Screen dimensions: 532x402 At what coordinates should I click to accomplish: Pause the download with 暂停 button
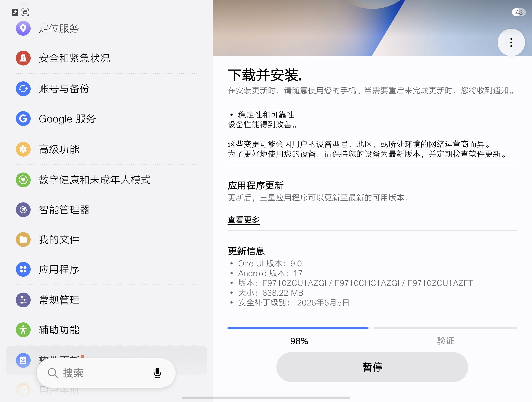point(372,367)
